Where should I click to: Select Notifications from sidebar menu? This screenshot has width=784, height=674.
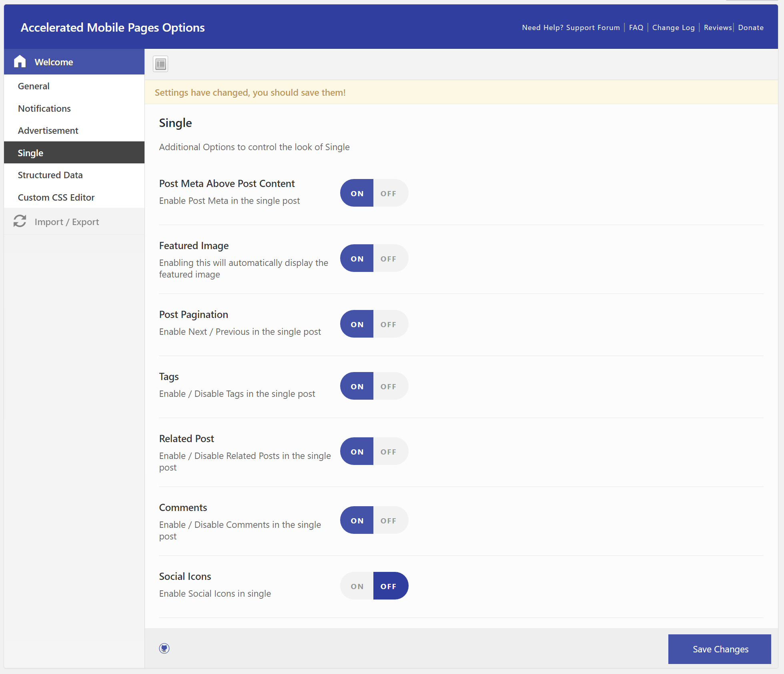45,107
